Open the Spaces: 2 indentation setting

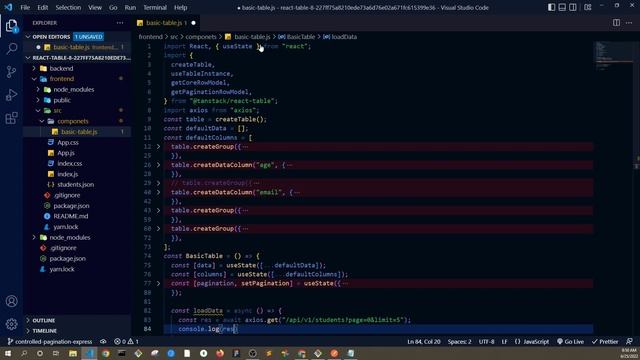[x=459, y=342]
